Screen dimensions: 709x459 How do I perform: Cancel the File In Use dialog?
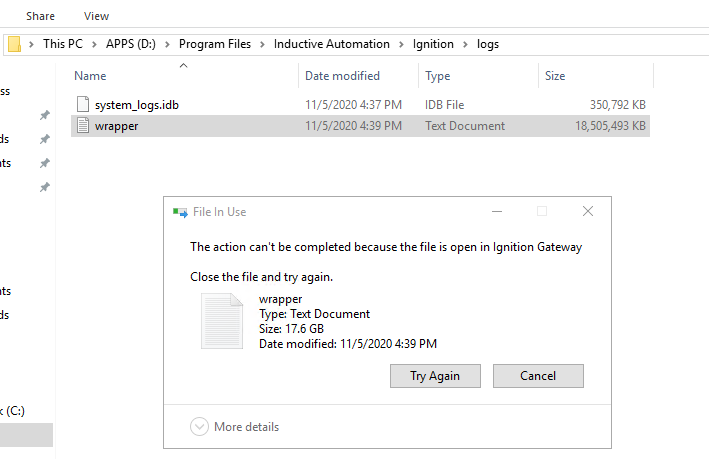click(538, 376)
